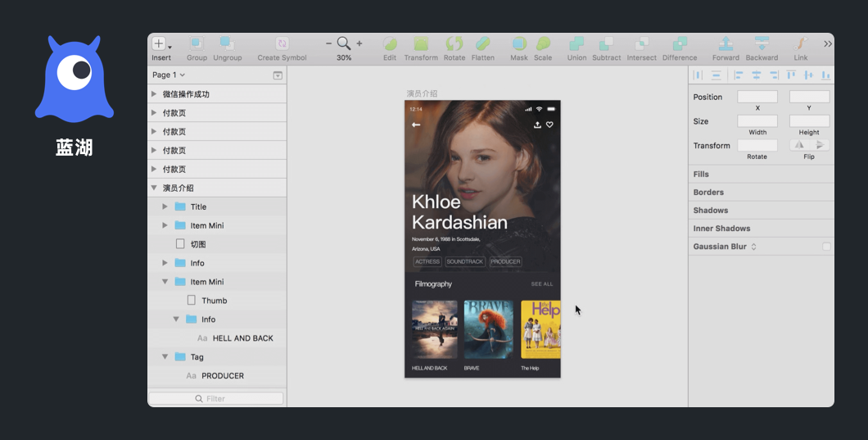Click the layer Filter search field

coord(216,398)
